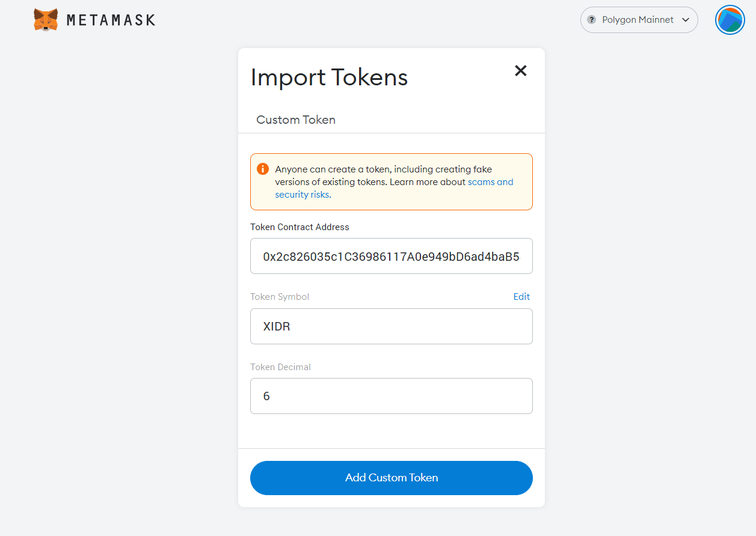Open the account avatar menu

coord(730,20)
